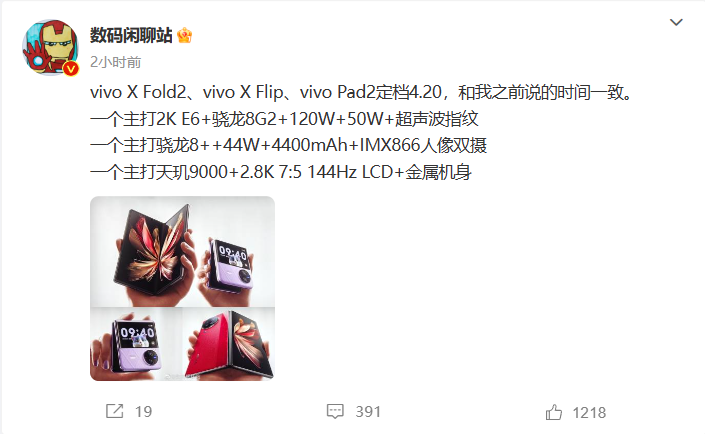
Task: Click the vivo X Fold2 announcement line
Action: (362, 92)
